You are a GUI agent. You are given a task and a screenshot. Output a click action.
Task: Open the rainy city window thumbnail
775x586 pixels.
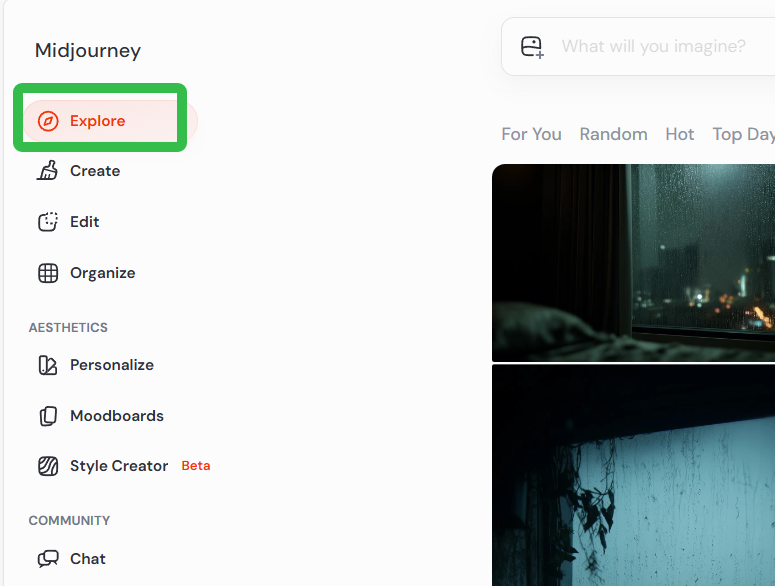[633, 263]
